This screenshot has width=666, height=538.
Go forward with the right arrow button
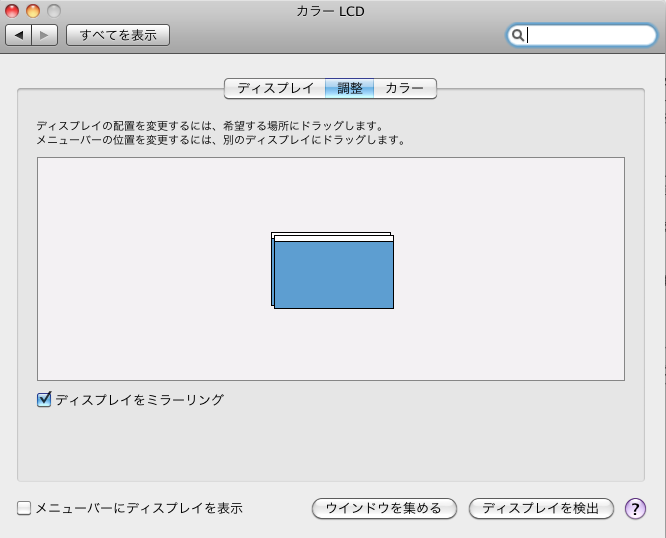coord(45,35)
